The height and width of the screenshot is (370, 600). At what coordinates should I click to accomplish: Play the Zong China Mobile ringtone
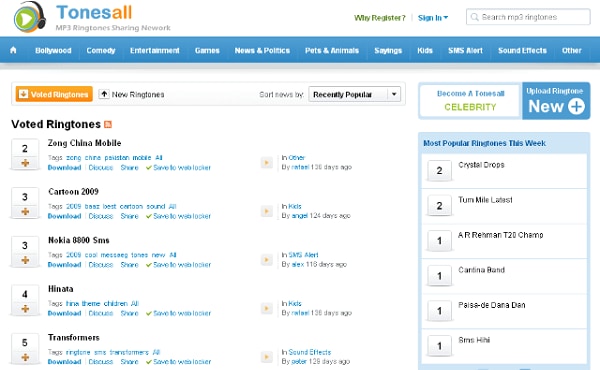click(267, 163)
